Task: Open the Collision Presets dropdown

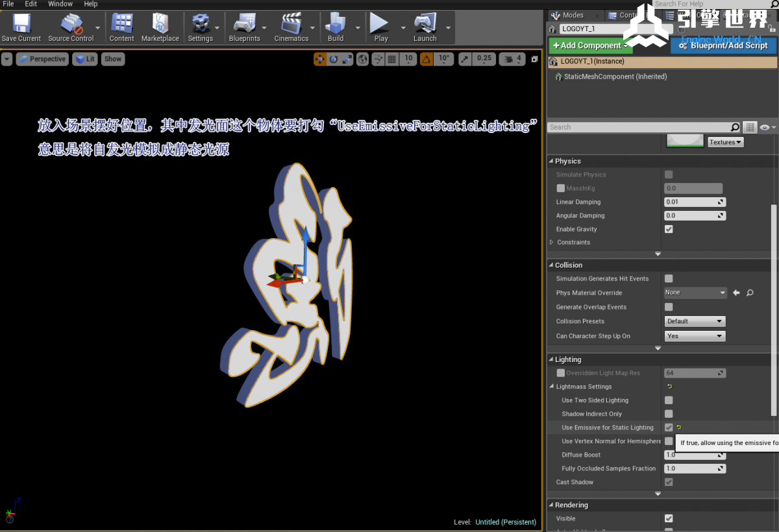Action: click(695, 321)
